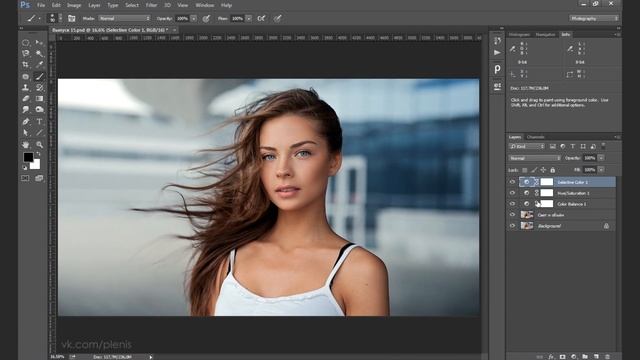Select the Move tool
This screenshot has height=360, width=640.
39,42
